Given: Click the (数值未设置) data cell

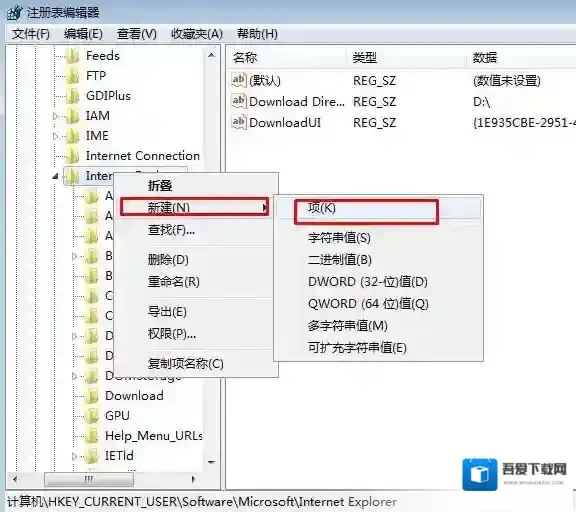Looking at the screenshot, I should point(507,80).
